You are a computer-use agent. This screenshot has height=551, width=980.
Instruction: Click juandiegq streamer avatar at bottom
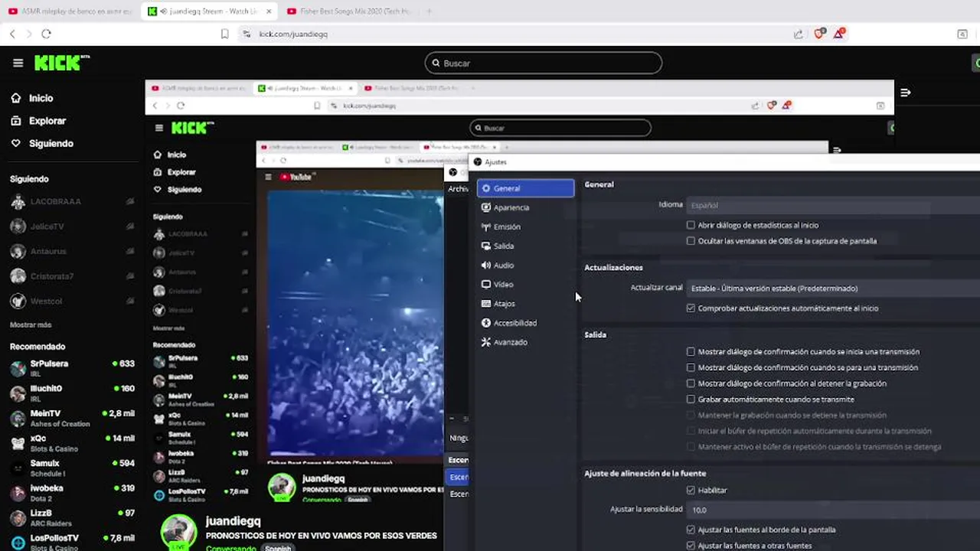pos(178,533)
